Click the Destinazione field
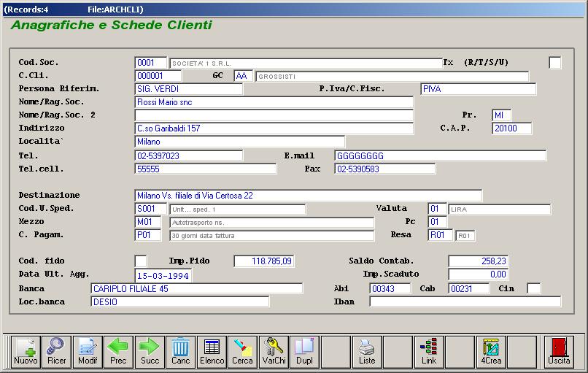 tap(309, 196)
